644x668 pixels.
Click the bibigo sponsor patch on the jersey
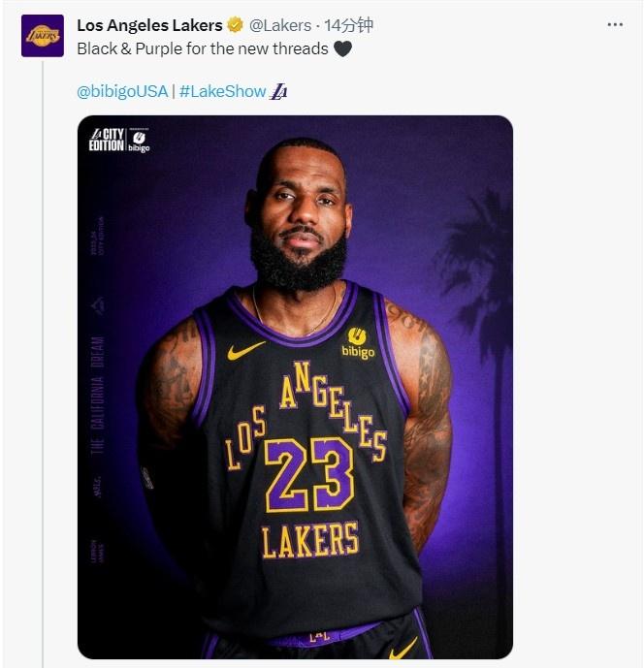point(358,343)
